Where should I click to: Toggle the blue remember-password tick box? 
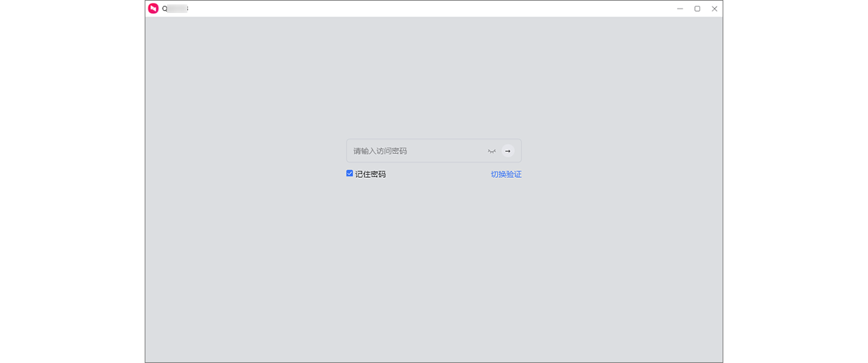coord(350,174)
